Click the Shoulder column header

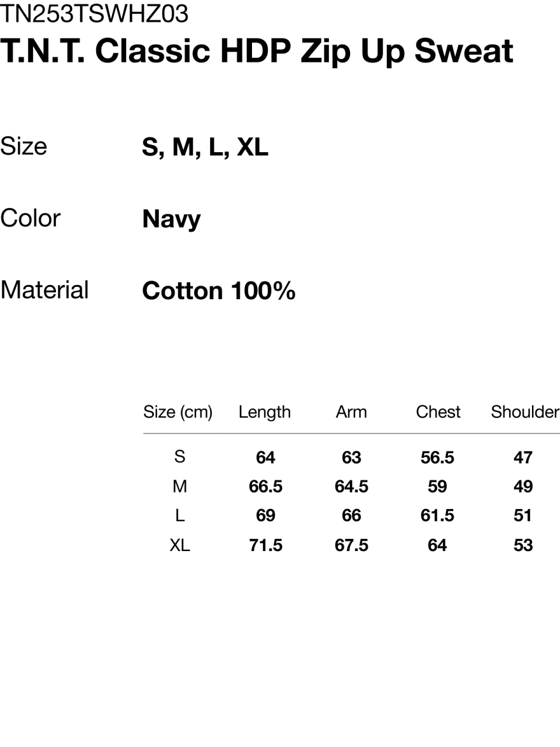pos(524,412)
